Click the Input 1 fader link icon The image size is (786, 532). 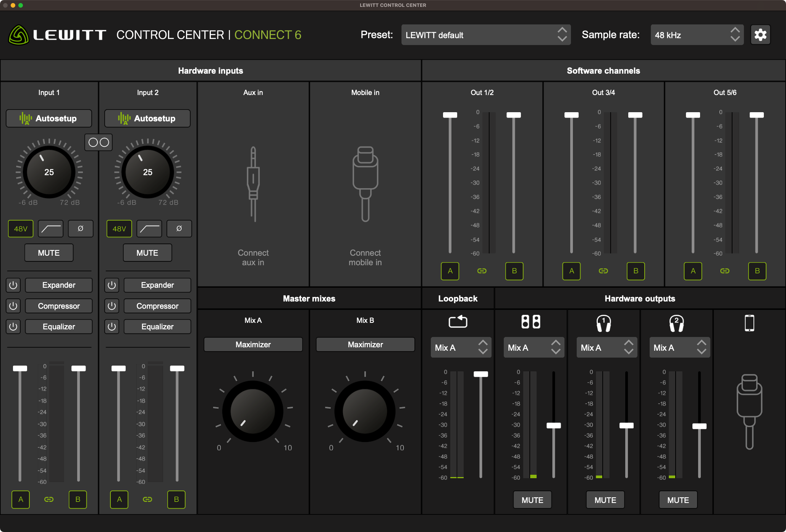49,499
